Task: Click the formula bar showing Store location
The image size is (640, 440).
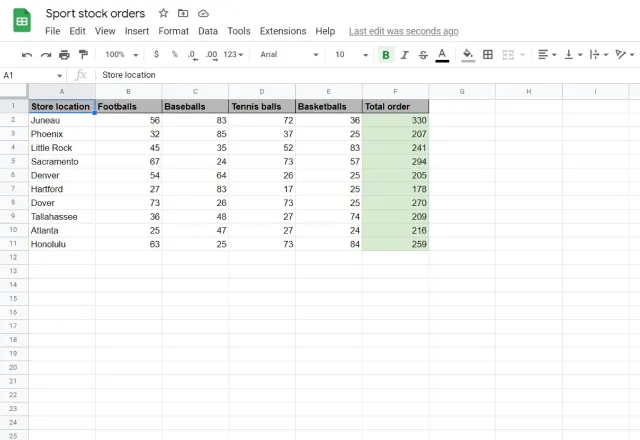Action: [367, 75]
